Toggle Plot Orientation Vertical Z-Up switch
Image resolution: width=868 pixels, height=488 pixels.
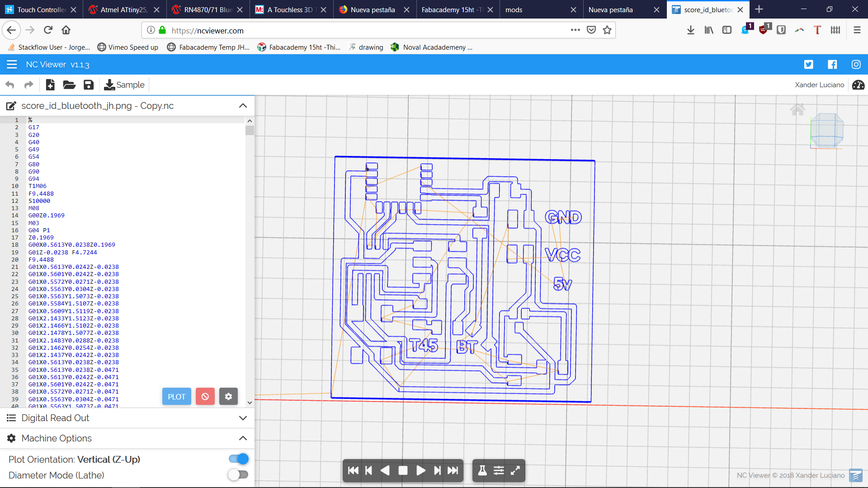point(239,459)
